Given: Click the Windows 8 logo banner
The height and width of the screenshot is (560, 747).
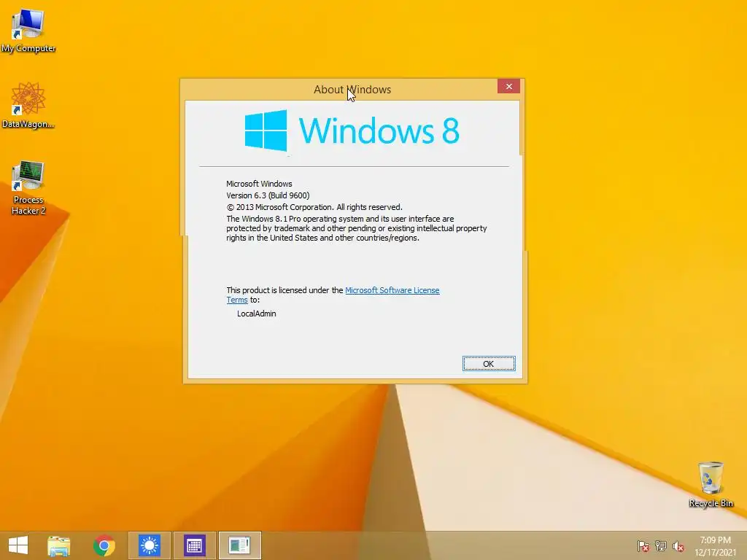Looking at the screenshot, I should tap(352, 131).
